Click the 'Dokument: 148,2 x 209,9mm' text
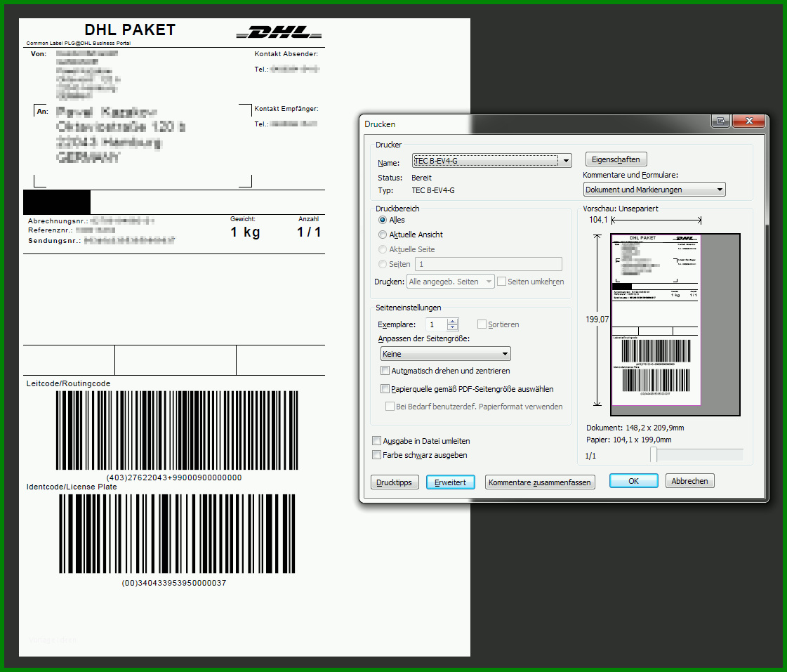This screenshot has width=787, height=672. [635, 428]
